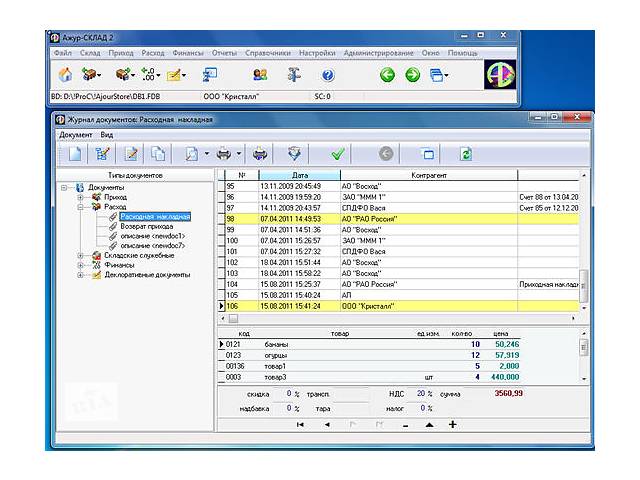Collapse the Расход tree node
640x480 pixels.
point(80,207)
